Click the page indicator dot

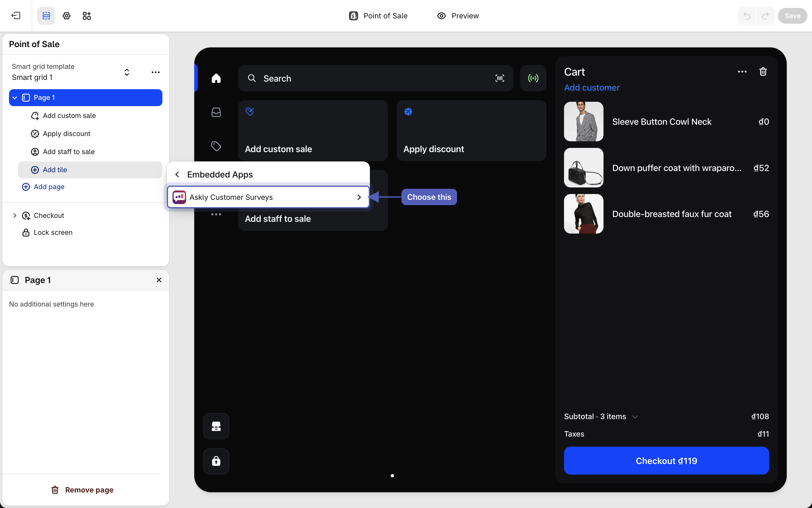(392, 476)
